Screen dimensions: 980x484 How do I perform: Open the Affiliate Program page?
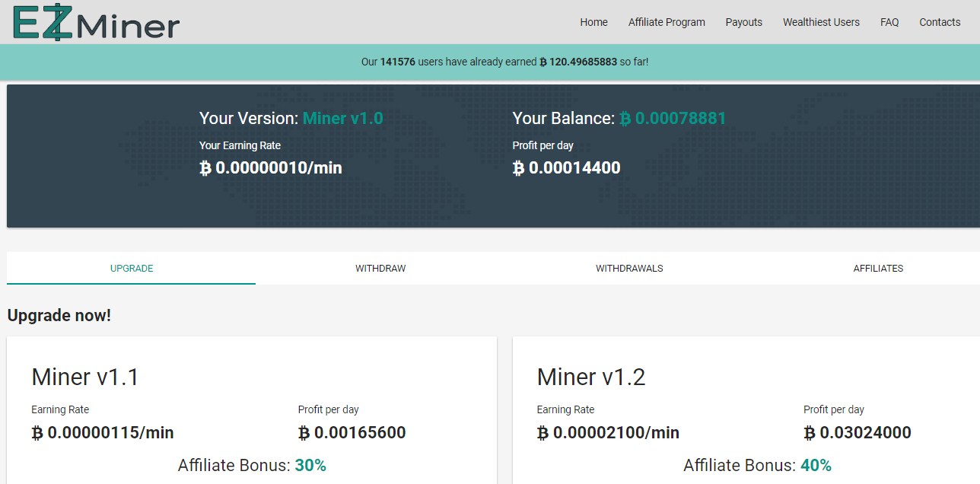pyautogui.click(x=667, y=22)
